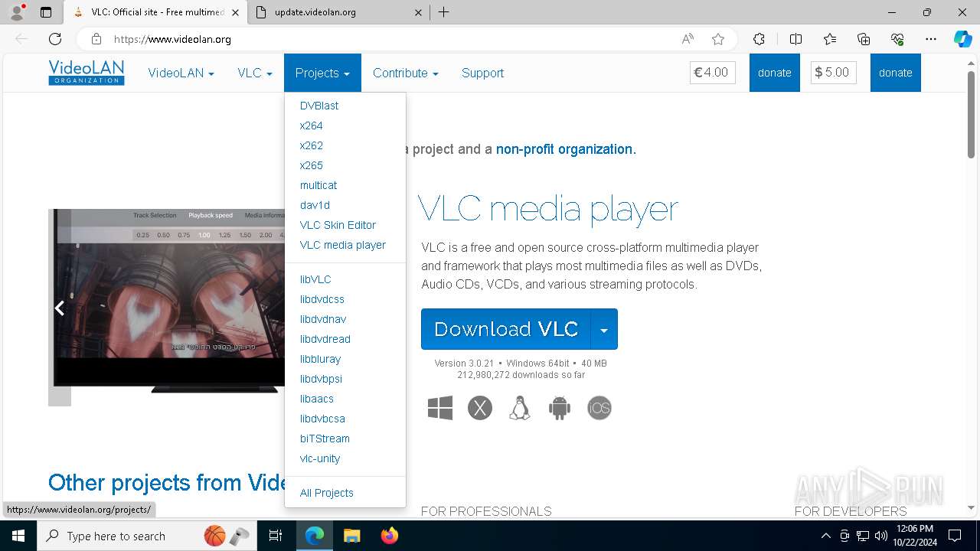
Task: Open the Browser essentials heart icon
Action: [897, 39]
